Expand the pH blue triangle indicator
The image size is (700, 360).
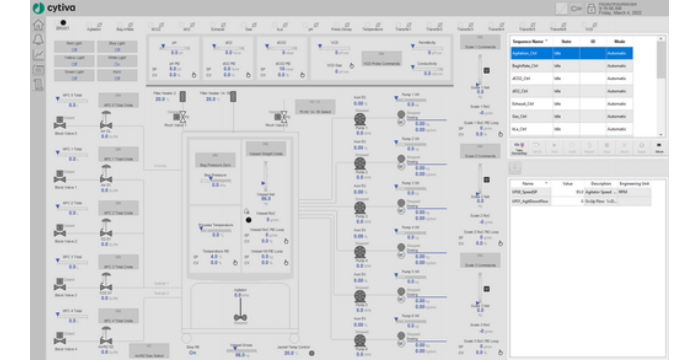pyautogui.click(x=162, y=47)
